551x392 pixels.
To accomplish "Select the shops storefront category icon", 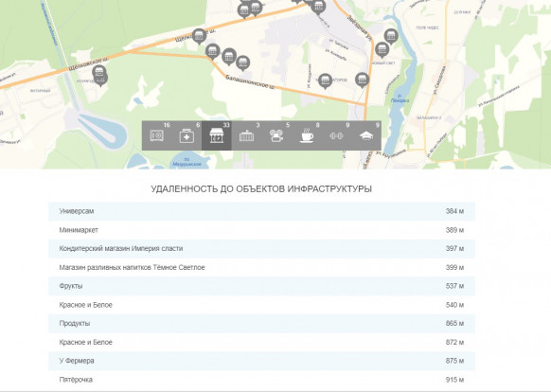I will coord(217,135).
